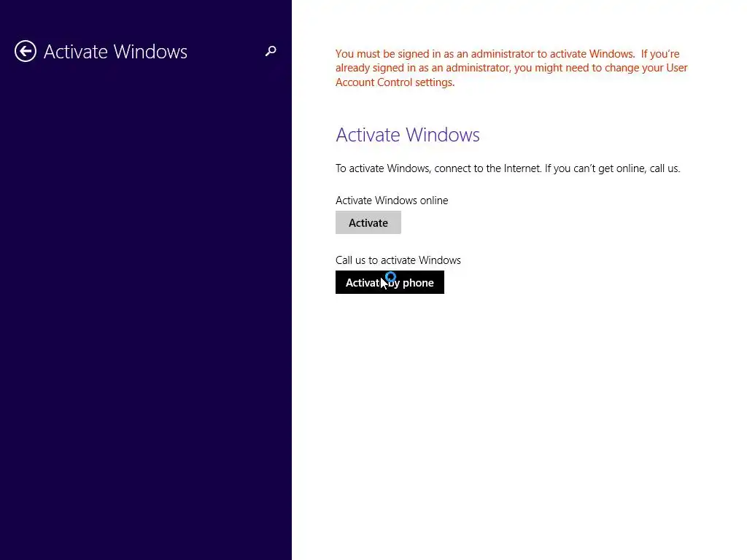Click the 'Activate Windows online' label
Screen dimensions: 747x560
[392, 201]
